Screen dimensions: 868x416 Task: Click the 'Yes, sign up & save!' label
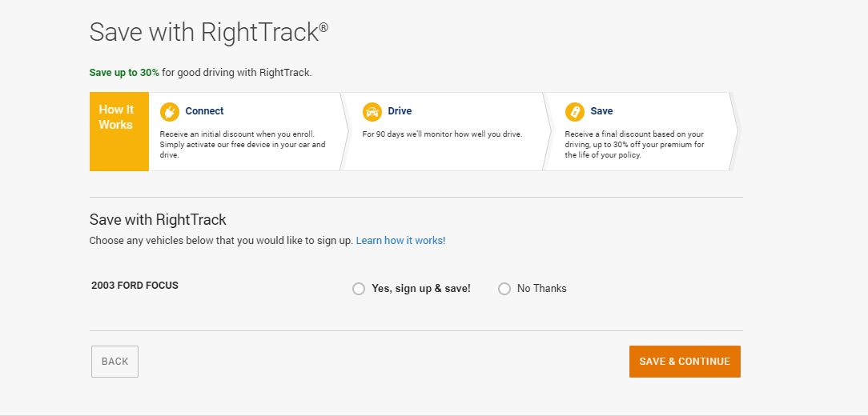point(420,288)
